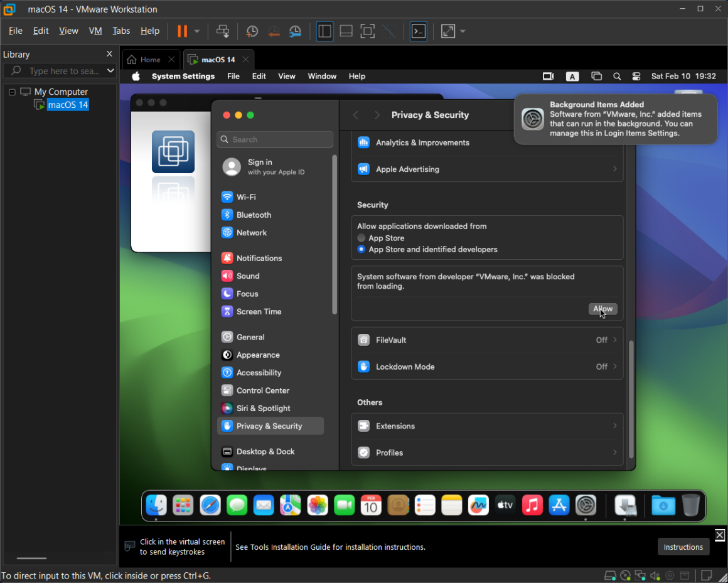Collapse the My Computer tree node
The image size is (728, 583).
[12, 92]
